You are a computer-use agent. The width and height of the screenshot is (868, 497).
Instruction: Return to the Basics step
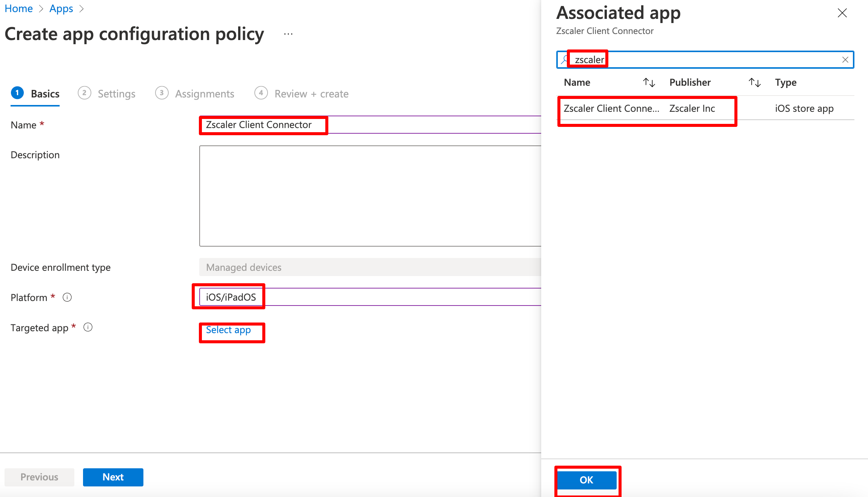(45, 93)
